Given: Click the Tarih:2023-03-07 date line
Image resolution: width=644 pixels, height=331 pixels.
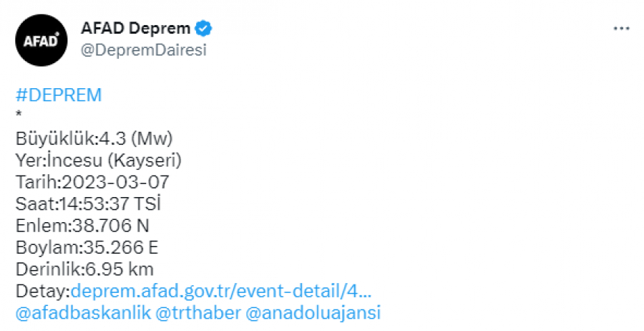Looking at the screenshot, I should tap(92, 181).
